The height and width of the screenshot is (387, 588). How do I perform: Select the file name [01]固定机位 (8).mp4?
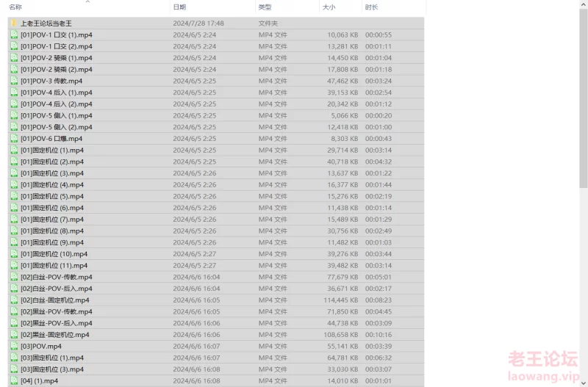click(x=52, y=231)
